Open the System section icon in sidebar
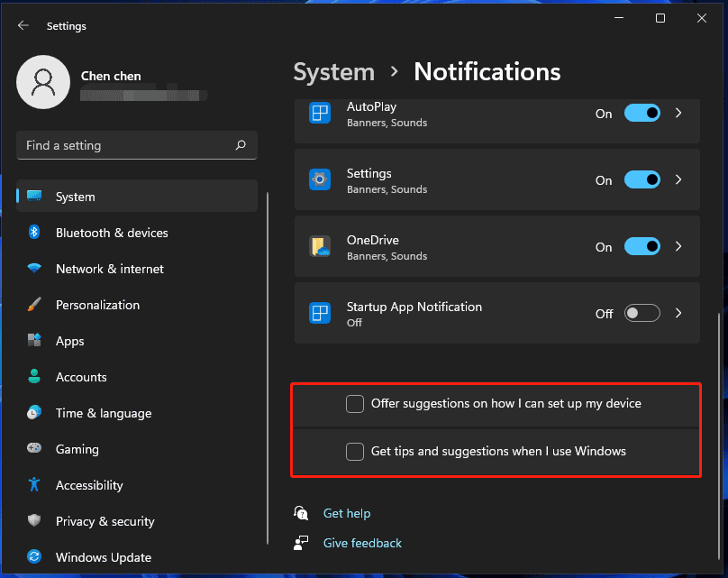 click(34, 197)
